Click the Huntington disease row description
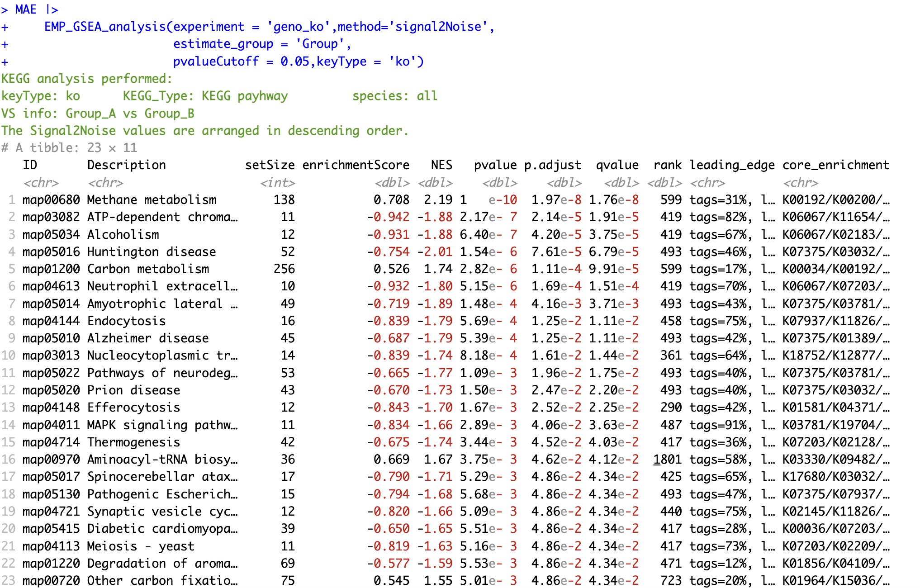 152,251
